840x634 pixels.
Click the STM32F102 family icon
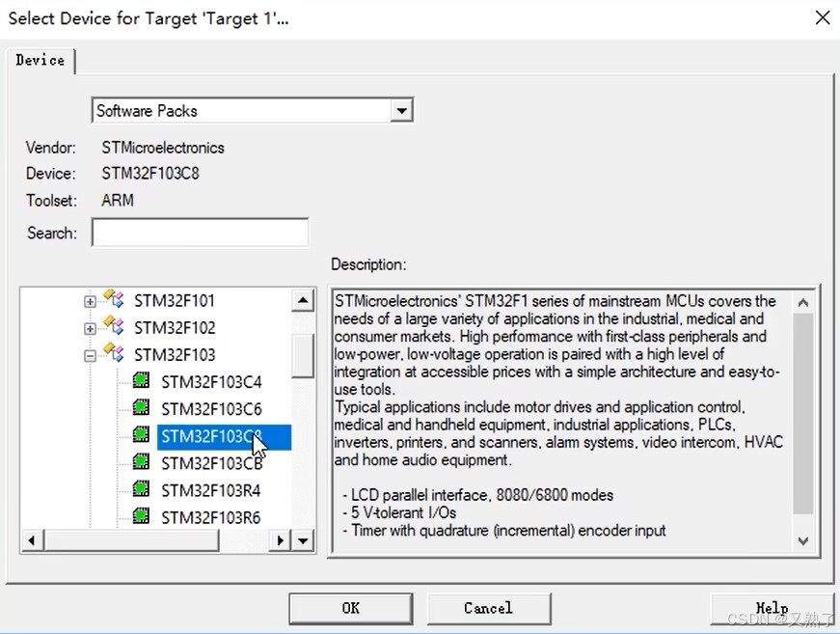pyautogui.click(x=114, y=325)
